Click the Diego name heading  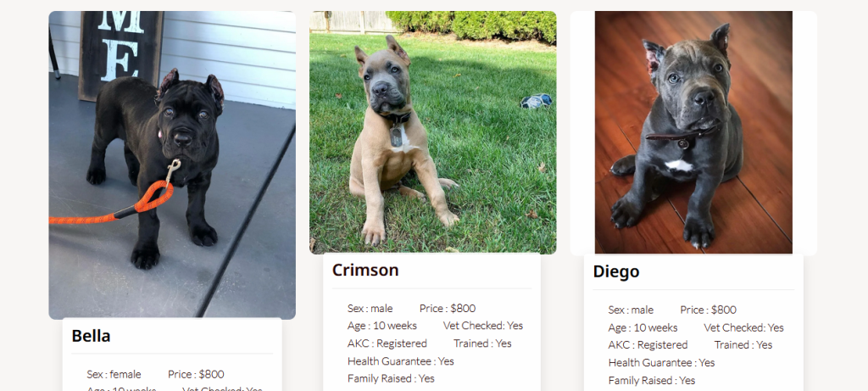[x=616, y=272]
